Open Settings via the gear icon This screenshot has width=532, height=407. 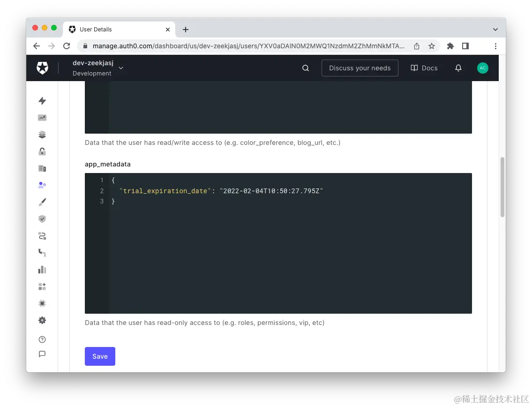coord(42,320)
